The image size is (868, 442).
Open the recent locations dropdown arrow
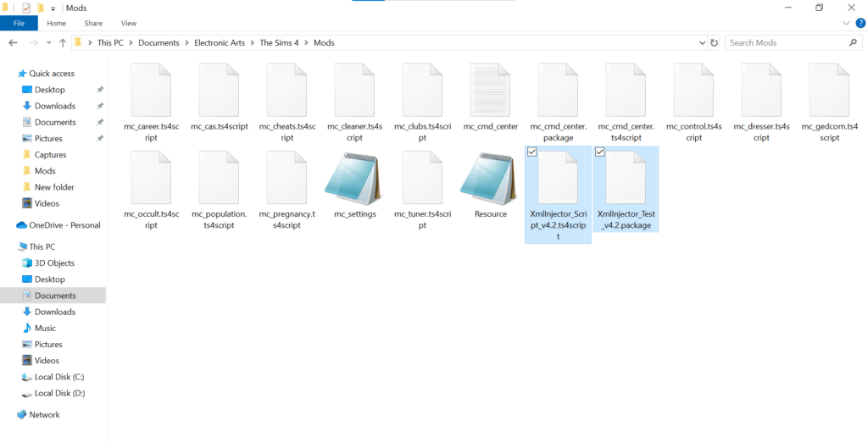47,42
